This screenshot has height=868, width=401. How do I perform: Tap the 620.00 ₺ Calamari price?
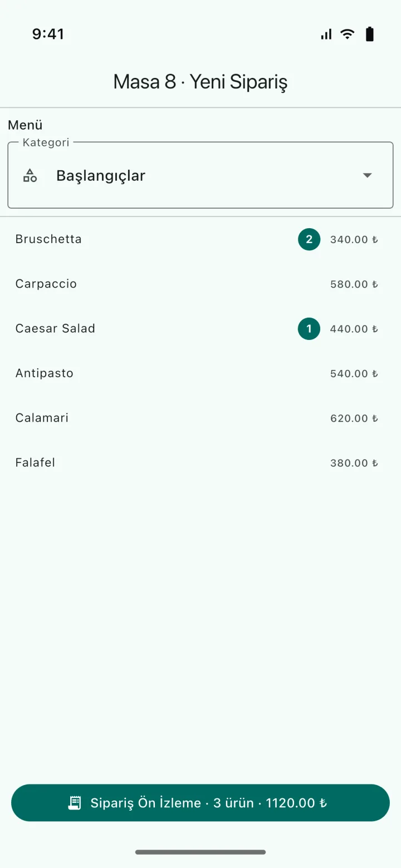click(x=354, y=418)
